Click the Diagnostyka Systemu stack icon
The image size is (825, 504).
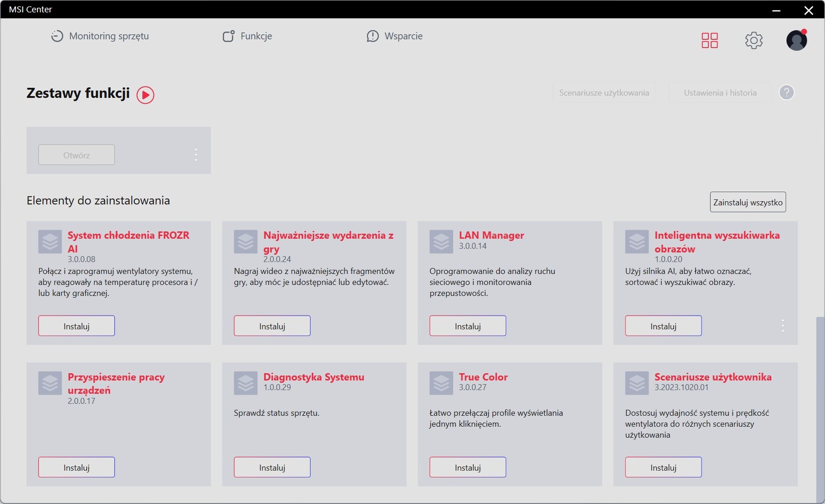point(245,383)
